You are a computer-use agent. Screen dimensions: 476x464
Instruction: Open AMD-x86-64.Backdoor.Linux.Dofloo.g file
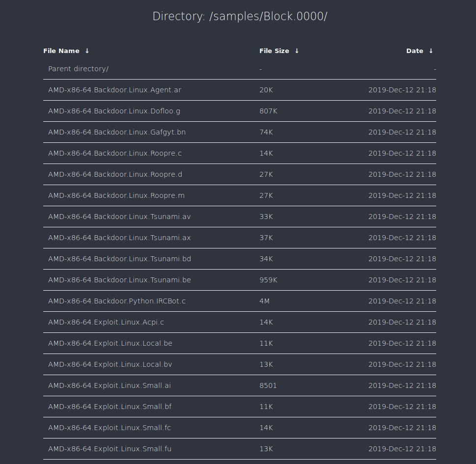(x=114, y=111)
